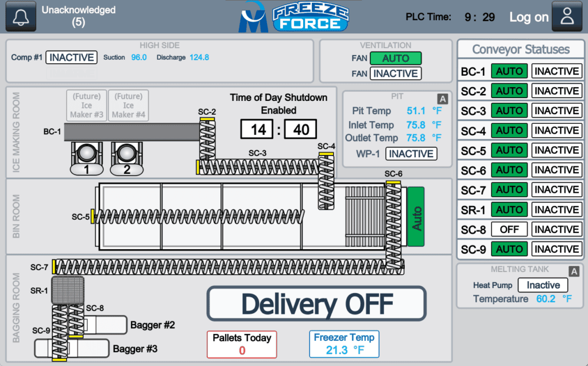
Task: Click Freezer Temp display
Action: (x=345, y=344)
